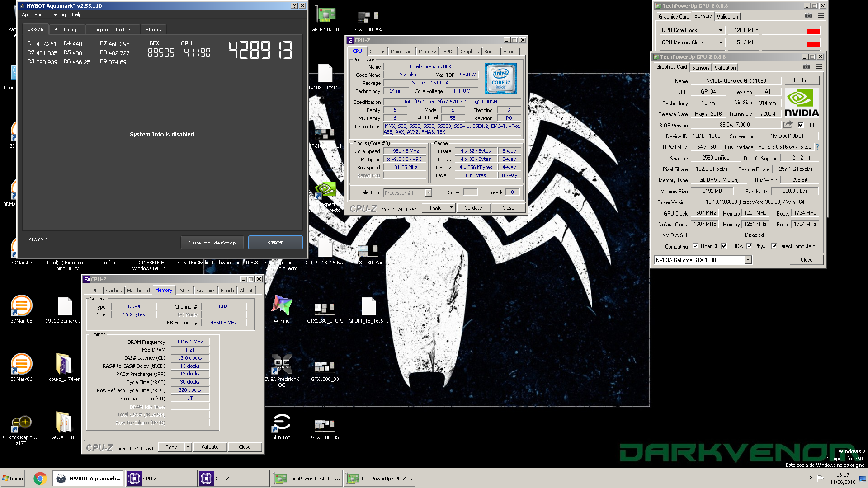
Task: Toggle the PhysX computing checkbox
Action: [x=749, y=246]
